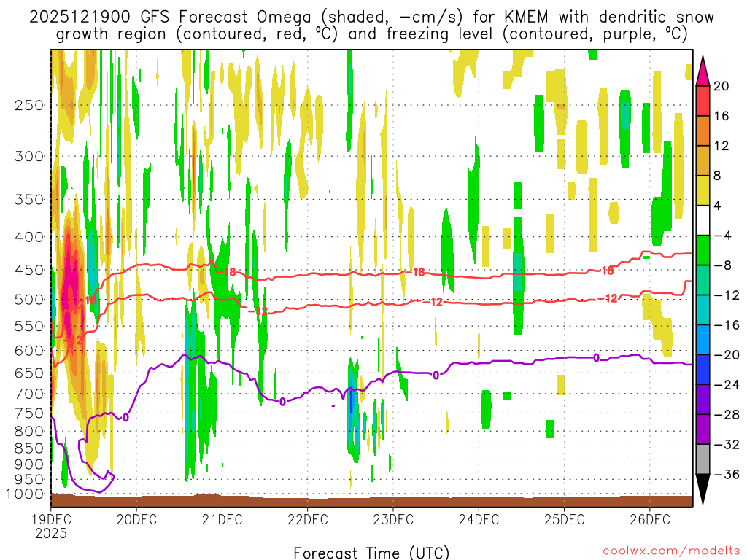Click the colorbar value label 16
This screenshot has width=747, height=560.
[721, 116]
